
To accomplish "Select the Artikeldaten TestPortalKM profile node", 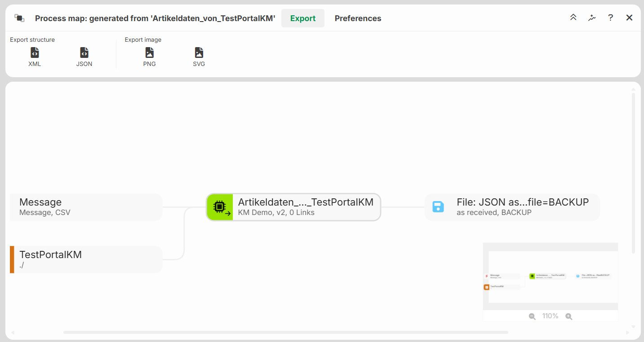I will [293, 207].
